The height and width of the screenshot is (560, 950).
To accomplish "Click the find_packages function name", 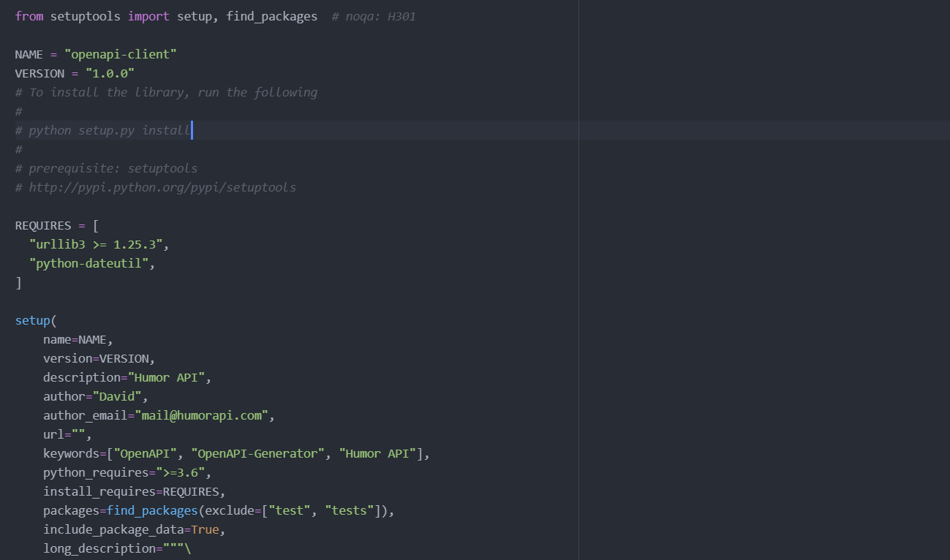I will point(151,510).
